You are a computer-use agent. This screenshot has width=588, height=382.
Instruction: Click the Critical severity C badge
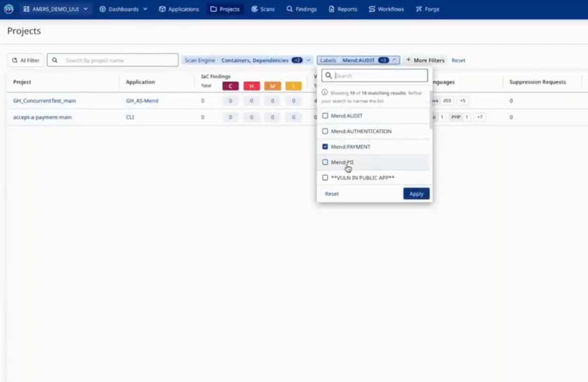pos(230,86)
